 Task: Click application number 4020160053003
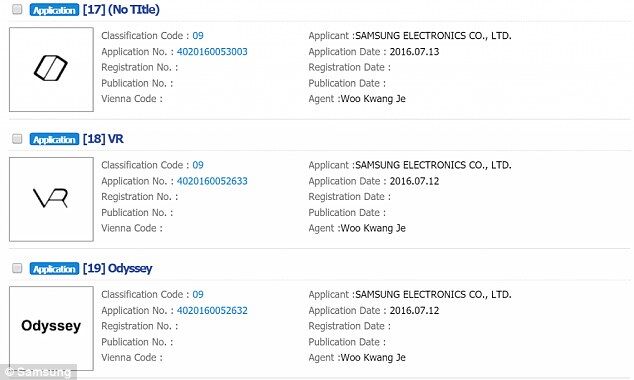click(212, 52)
